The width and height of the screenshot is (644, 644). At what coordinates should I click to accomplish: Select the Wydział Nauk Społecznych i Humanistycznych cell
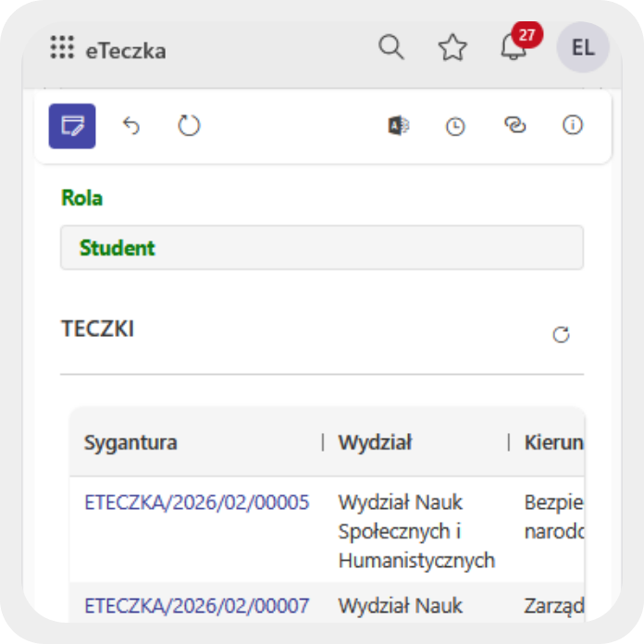click(x=415, y=531)
